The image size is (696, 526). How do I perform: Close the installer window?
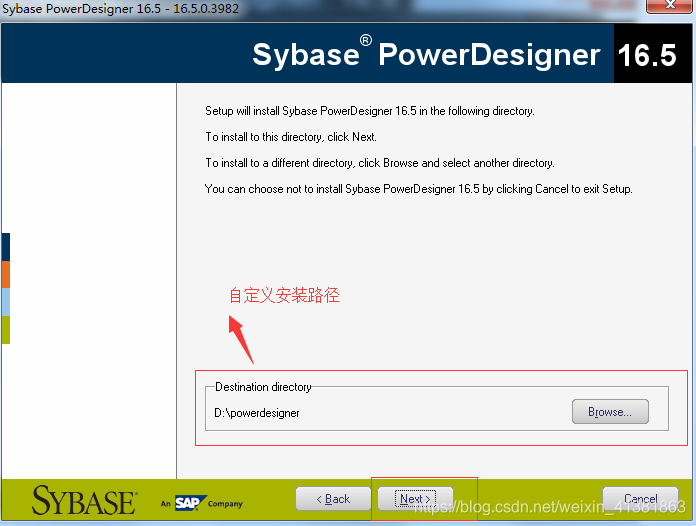[x=669, y=6]
